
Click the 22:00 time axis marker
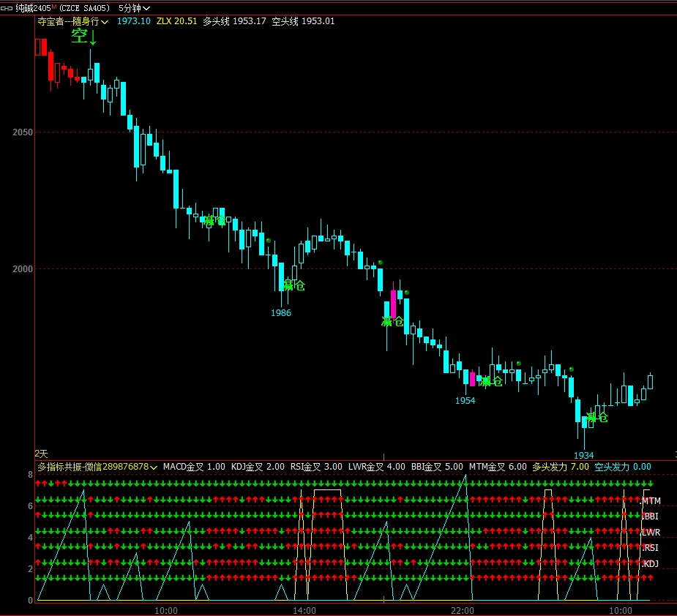463,610
